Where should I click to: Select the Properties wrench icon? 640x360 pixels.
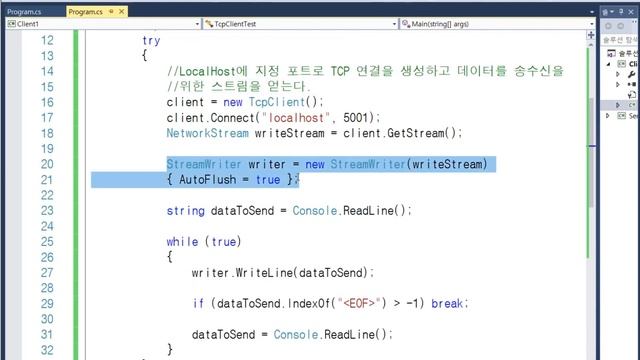631,74
